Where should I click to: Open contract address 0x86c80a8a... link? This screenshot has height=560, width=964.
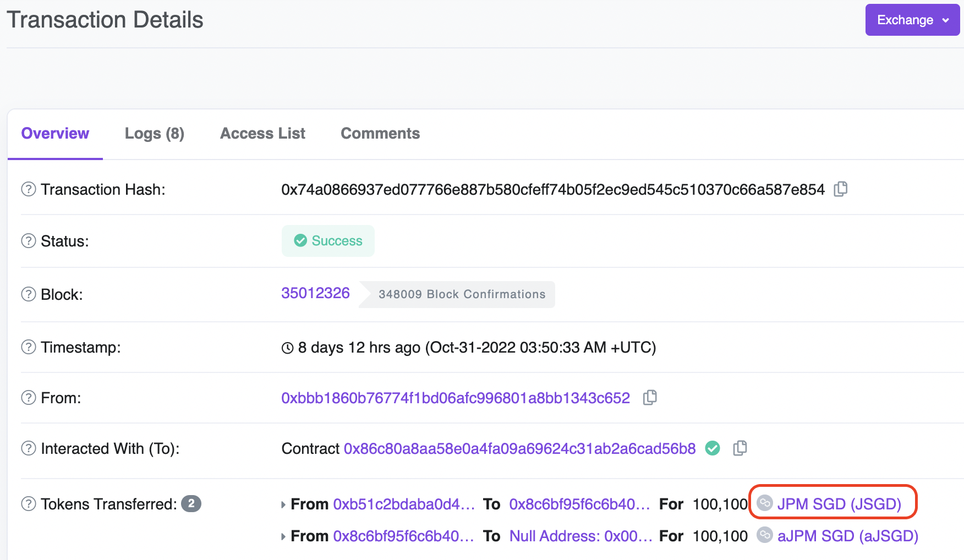point(519,448)
